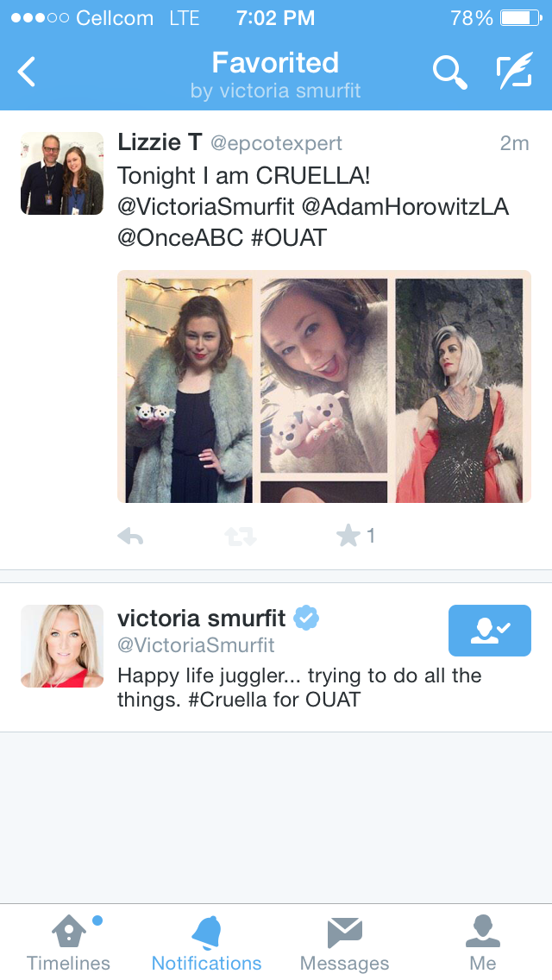This screenshot has width=552, height=980.
Task: Open search with the magnifier icon
Action: point(449,72)
